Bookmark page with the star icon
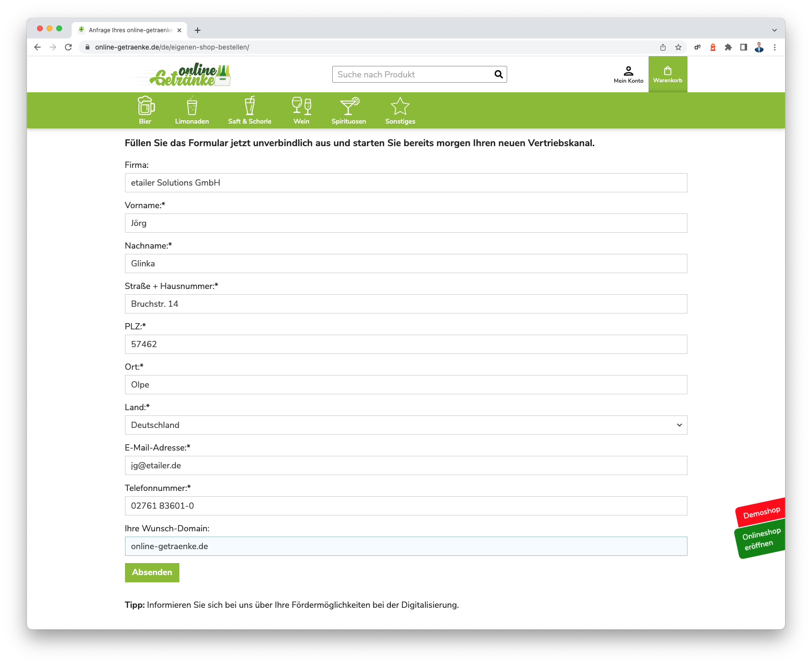 (678, 47)
